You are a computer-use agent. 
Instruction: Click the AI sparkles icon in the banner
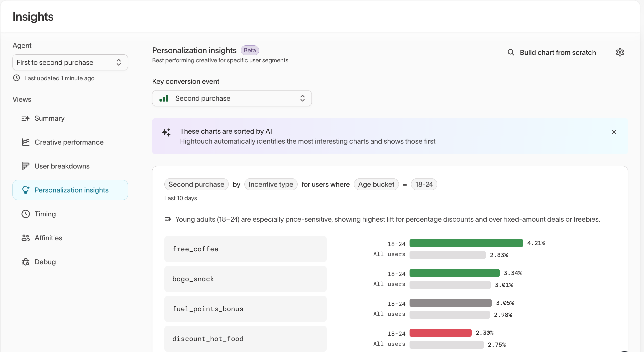coord(166,132)
